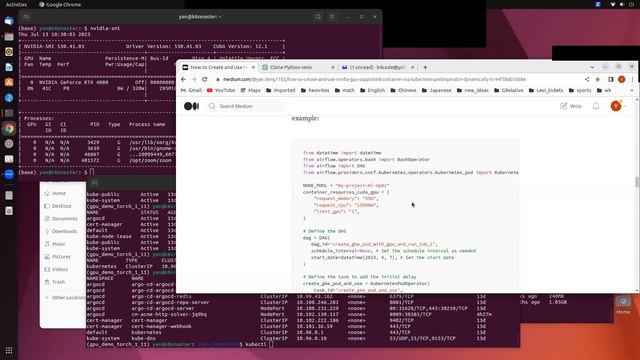Select Downloads in the Files sidebar
Image resolution: width=640 pixels, height=360 pixels.
click(x=60, y=231)
